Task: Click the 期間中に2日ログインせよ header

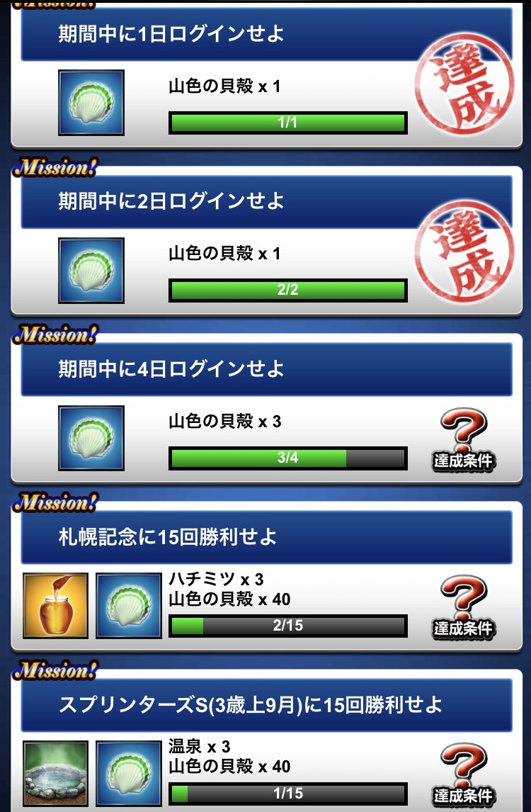Action: [266, 201]
